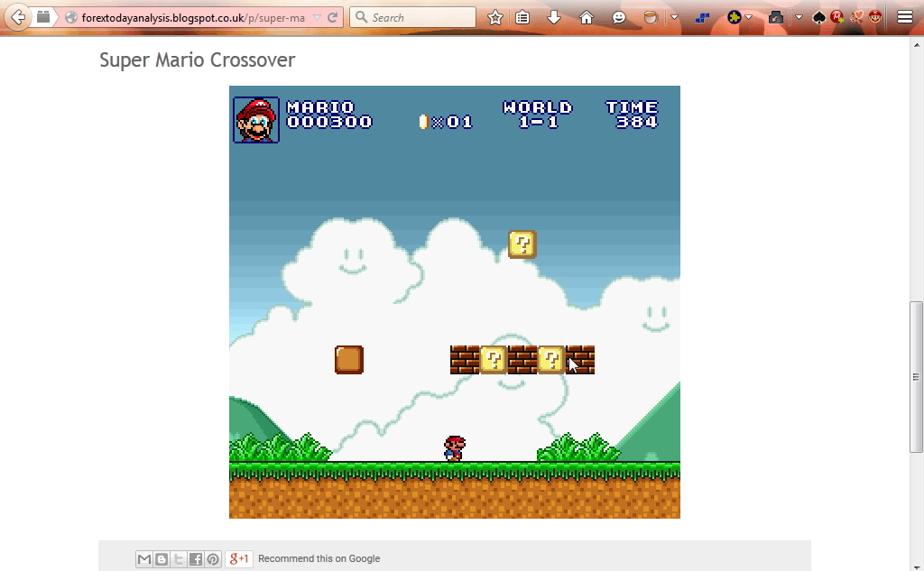This screenshot has width=924, height=571.
Task: Click the scrollbar down arrow
Action: 917,566
